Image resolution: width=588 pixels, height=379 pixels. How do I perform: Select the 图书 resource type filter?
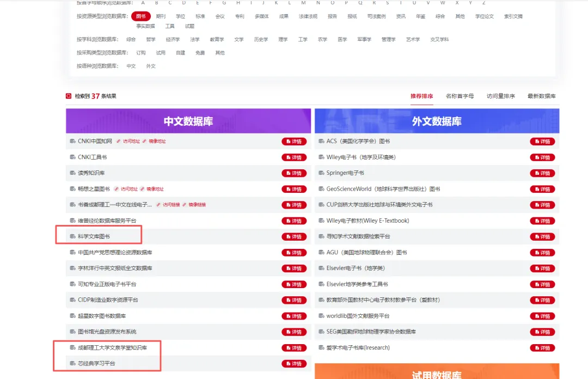[141, 16]
